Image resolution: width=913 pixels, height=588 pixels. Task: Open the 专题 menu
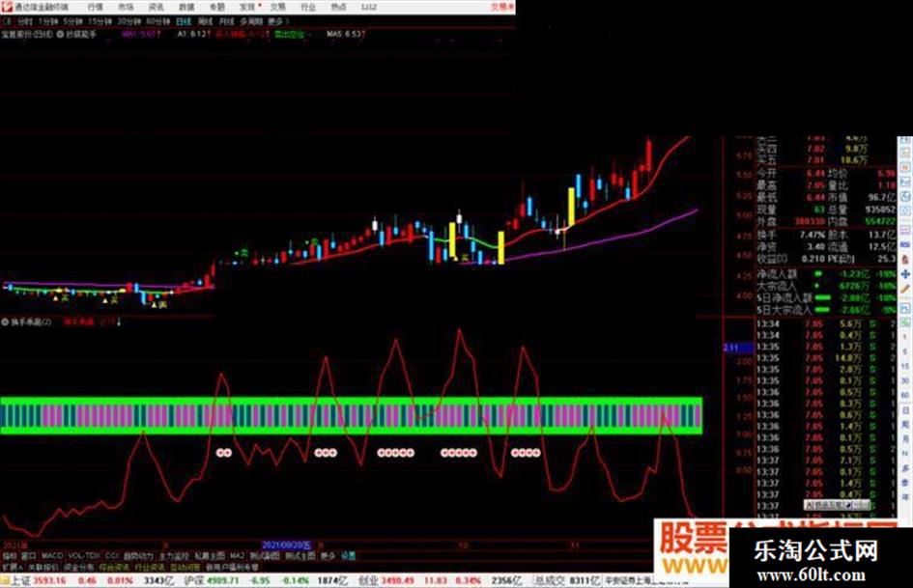(x=216, y=7)
